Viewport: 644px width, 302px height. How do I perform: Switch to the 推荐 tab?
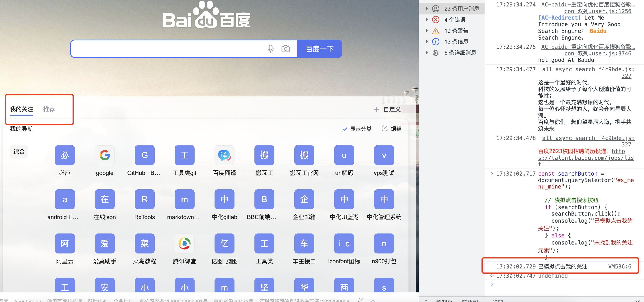(49, 109)
